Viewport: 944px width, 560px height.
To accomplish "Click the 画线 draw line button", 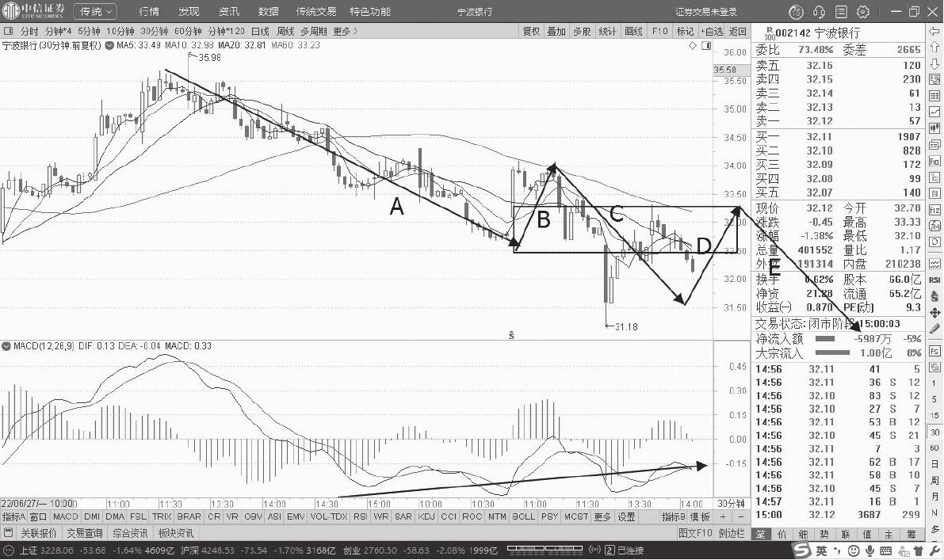I will [x=633, y=31].
